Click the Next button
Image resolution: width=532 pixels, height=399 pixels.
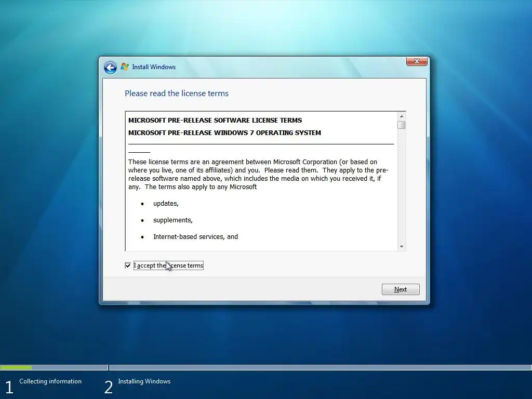click(401, 289)
